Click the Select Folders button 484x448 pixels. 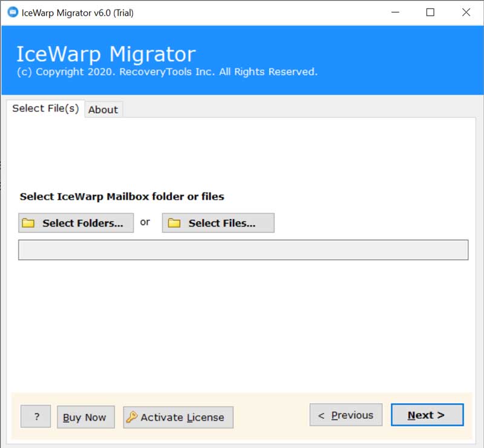click(76, 223)
